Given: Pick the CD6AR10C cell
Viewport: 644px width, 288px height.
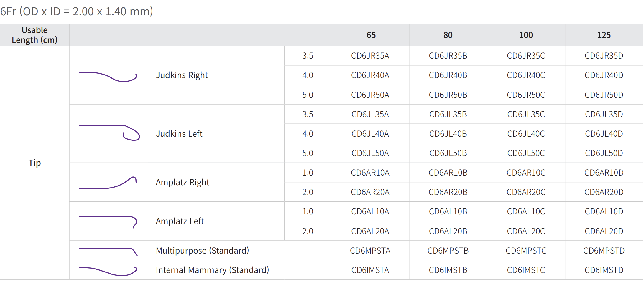Looking at the screenshot, I should pyautogui.click(x=526, y=173).
